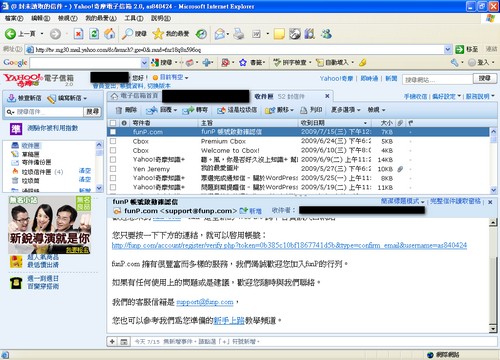The height and width of the screenshot is (360, 500).
Task: Expand the Reply dropdown arrow
Action: pos(175,110)
